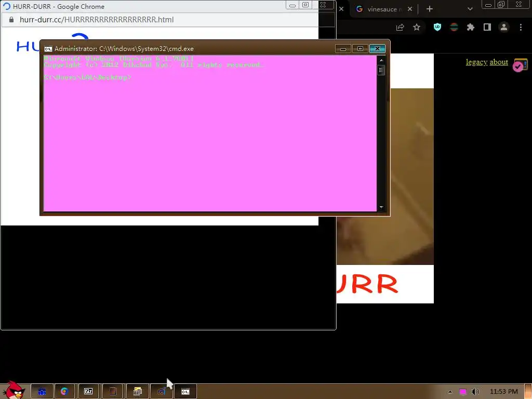532x399 pixels.
Task: Toggle the Chrome side panel
Action: click(487, 27)
